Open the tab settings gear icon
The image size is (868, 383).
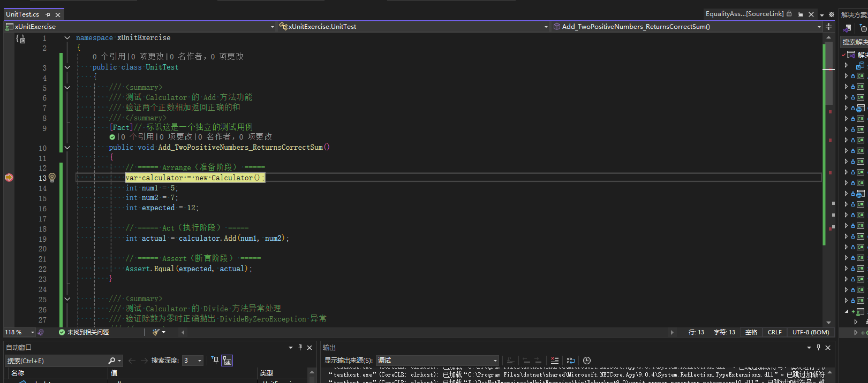[x=832, y=14]
